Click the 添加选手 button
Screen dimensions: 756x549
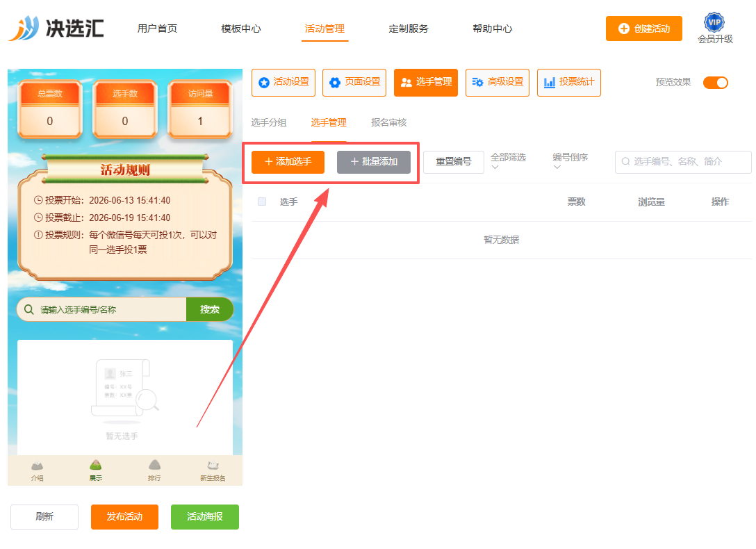[288, 162]
